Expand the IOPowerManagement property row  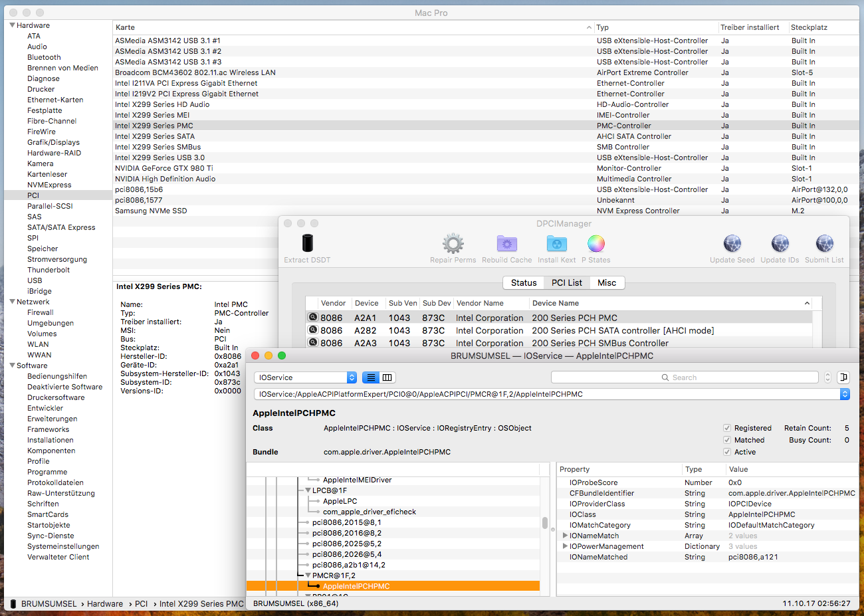click(x=565, y=546)
